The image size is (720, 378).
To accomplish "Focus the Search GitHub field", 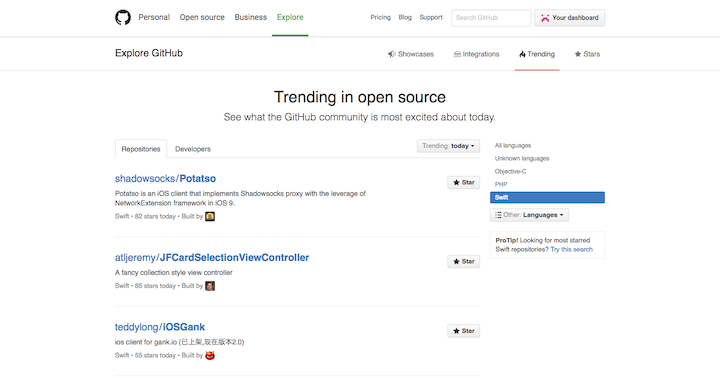I will 491,17.
